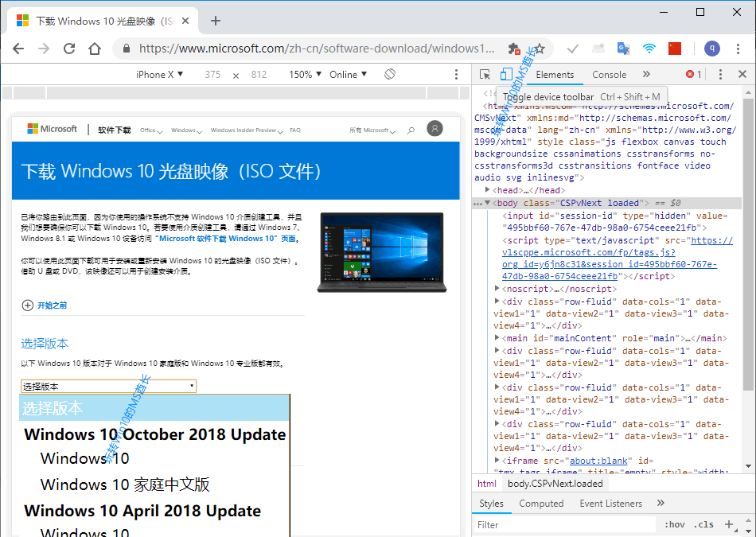The image size is (756, 537).
Task: Expand the 开始之前 section plus icon
Action: [x=28, y=305]
